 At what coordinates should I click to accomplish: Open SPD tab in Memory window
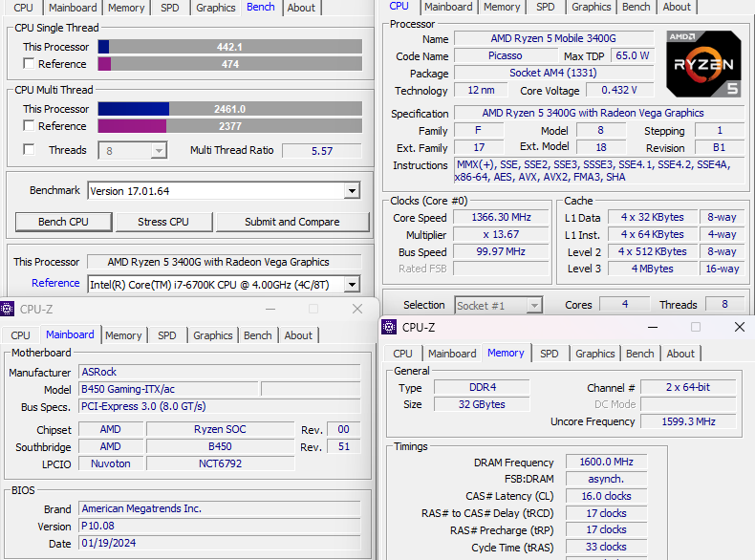coord(549,354)
